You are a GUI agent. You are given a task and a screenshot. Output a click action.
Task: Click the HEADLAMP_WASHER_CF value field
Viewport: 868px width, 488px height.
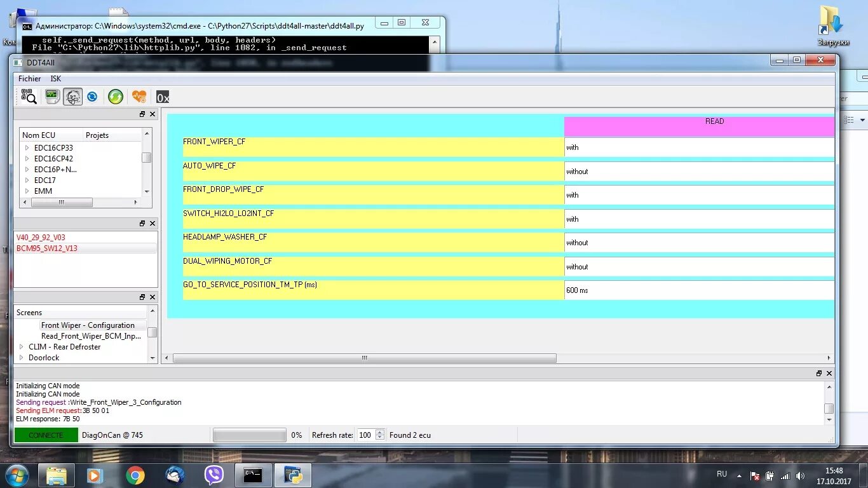click(699, 243)
